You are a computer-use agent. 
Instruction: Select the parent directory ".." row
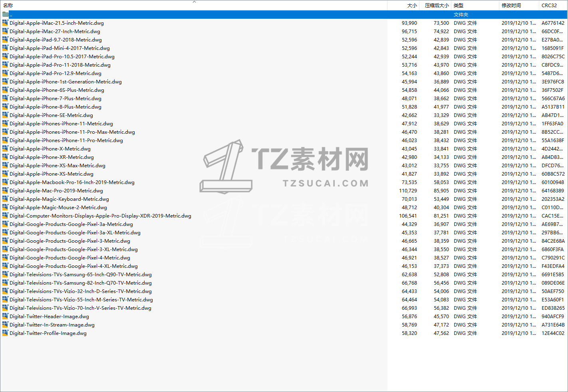coord(284,15)
